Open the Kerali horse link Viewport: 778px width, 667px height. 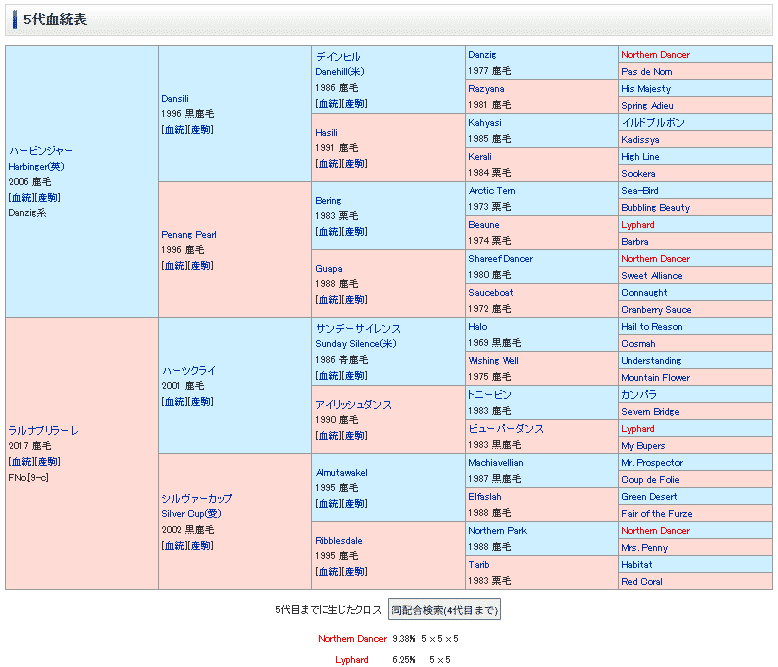tap(480, 157)
